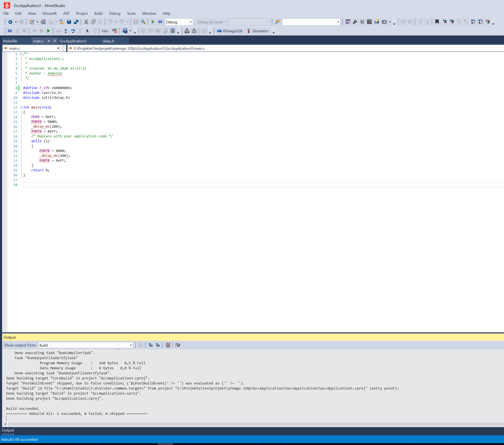Open the Simulator tool settings
Viewport: 504px width, 445px height.
pos(258,31)
